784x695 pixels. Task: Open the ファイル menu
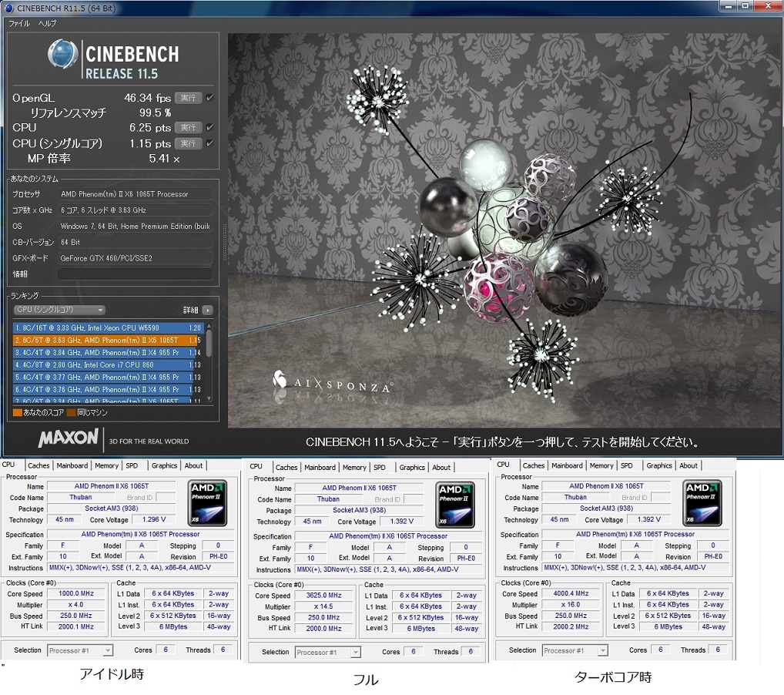click(19, 23)
